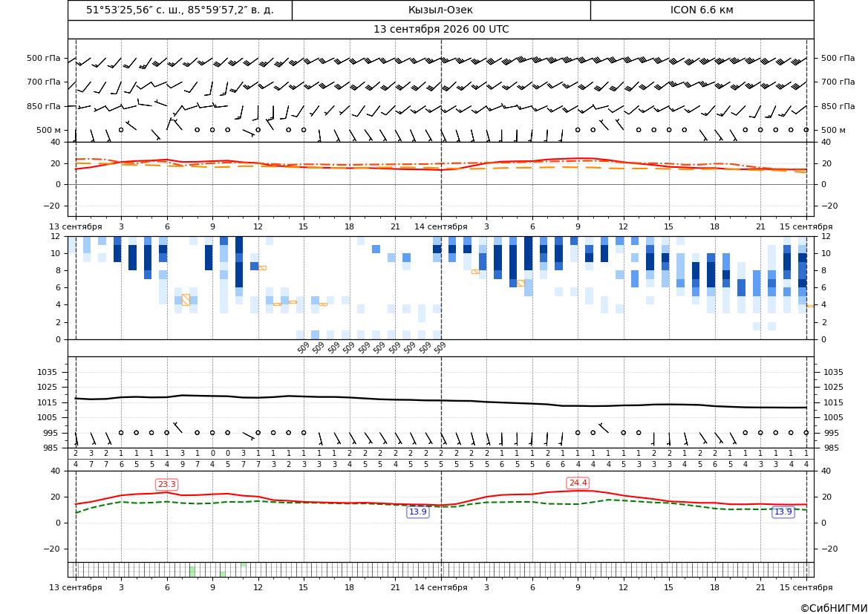Click orange hatched marker at cloud chart's right edge
This screenshot has width=868, height=614.
810,306
